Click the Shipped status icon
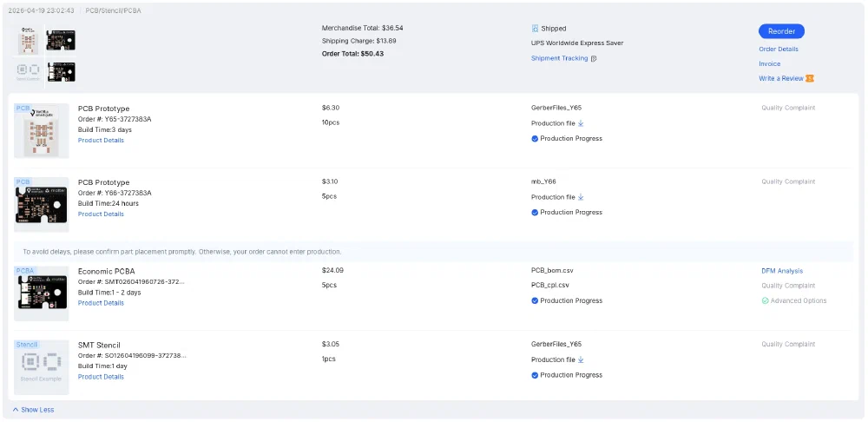 535,29
